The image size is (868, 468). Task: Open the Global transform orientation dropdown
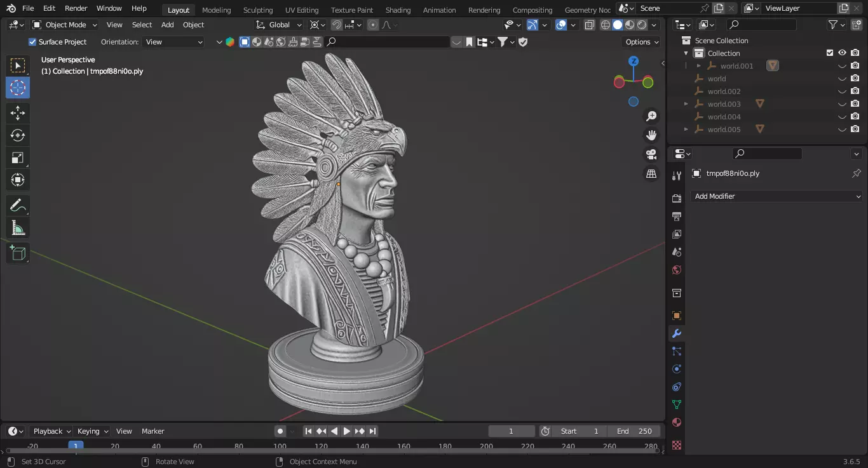(x=280, y=25)
